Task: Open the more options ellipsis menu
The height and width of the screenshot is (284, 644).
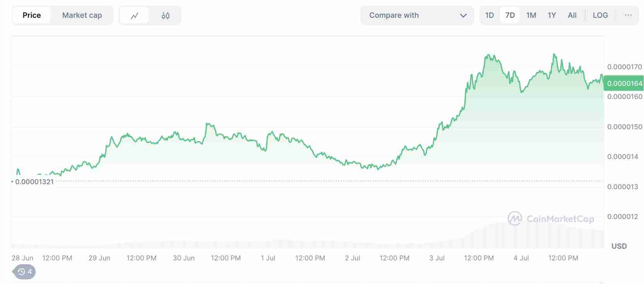Action: coord(628,15)
